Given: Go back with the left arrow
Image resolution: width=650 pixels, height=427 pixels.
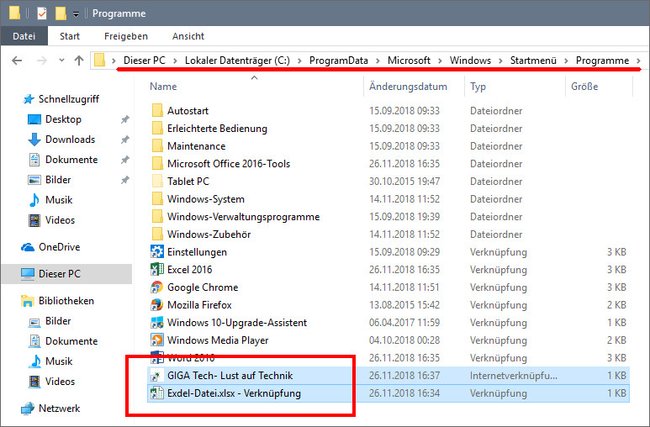Looking at the screenshot, I should [x=17, y=61].
